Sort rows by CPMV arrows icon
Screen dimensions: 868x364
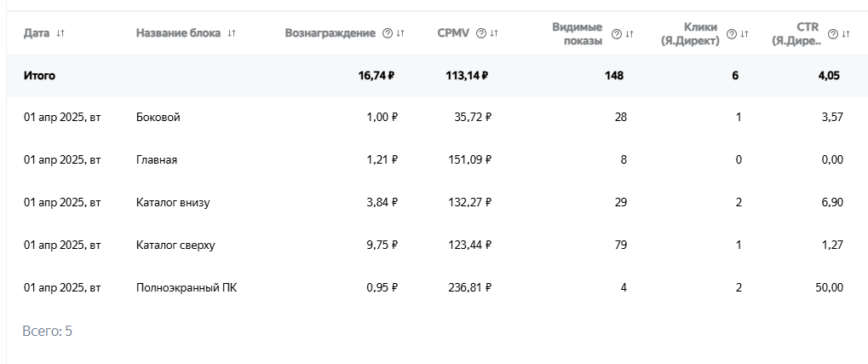(494, 33)
